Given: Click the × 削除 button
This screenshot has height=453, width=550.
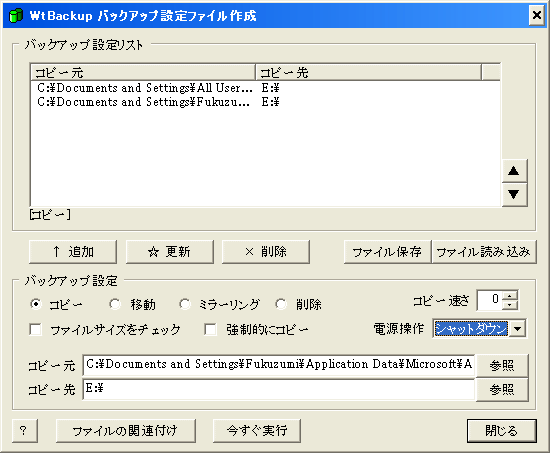Looking at the screenshot, I should click(266, 252).
